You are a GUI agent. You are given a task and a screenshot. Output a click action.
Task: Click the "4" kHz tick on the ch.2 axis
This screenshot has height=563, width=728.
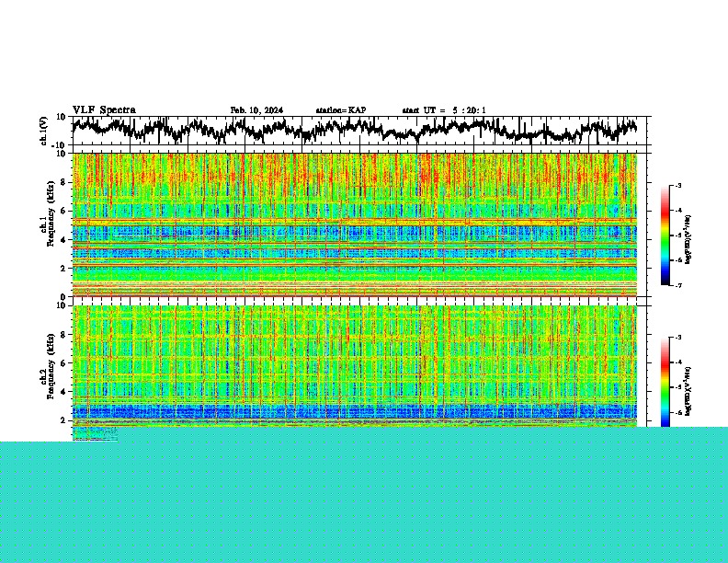(x=63, y=392)
